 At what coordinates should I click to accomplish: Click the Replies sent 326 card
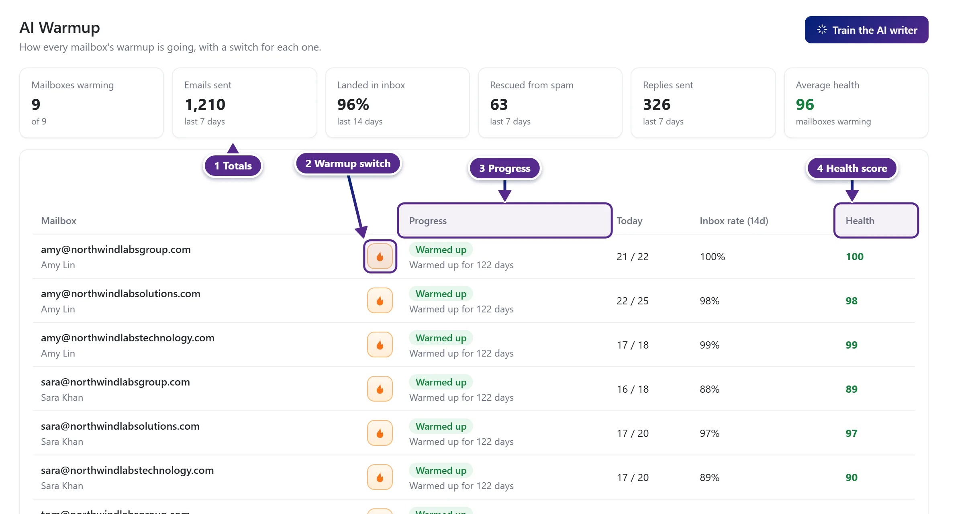pos(703,103)
